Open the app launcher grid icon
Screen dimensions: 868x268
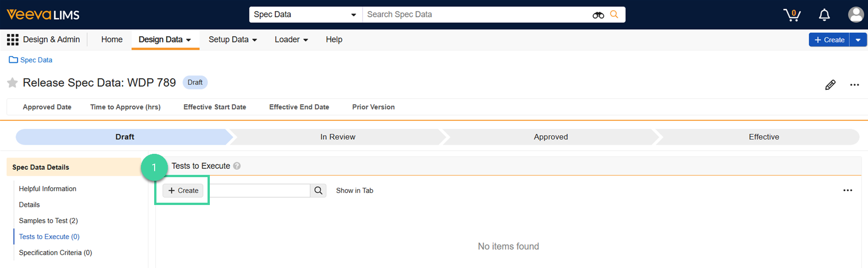click(x=13, y=40)
